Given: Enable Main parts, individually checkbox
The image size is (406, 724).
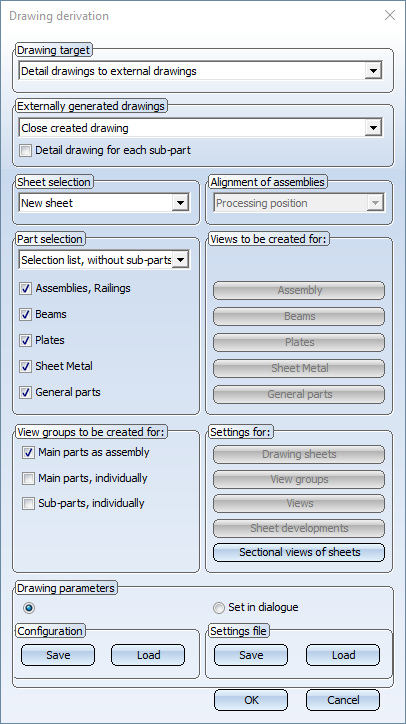Looking at the screenshot, I should [29, 478].
